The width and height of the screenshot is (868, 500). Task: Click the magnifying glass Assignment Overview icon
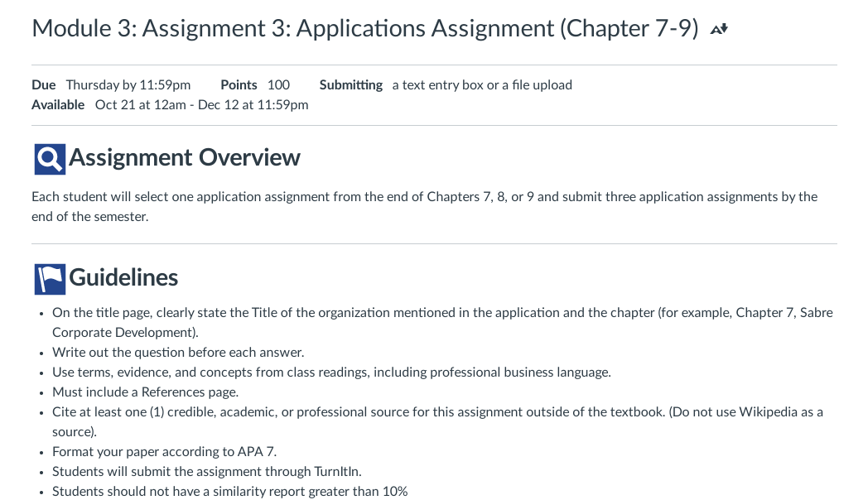click(x=50, y=159)
